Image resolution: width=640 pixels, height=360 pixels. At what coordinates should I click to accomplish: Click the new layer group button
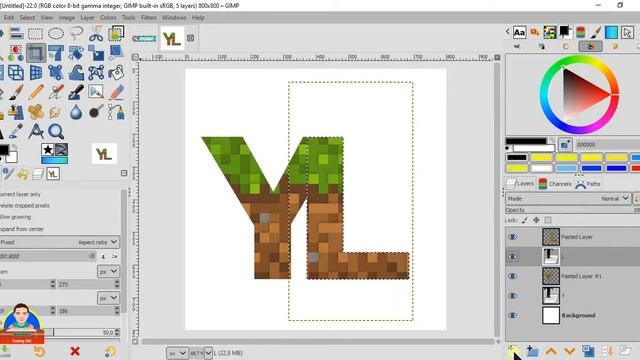532,351
